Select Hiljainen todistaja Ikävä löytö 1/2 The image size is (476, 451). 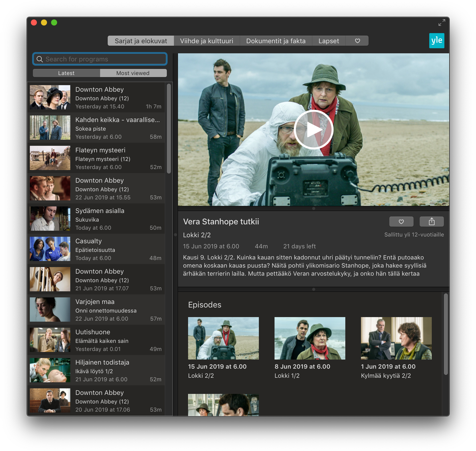[96, 370]
